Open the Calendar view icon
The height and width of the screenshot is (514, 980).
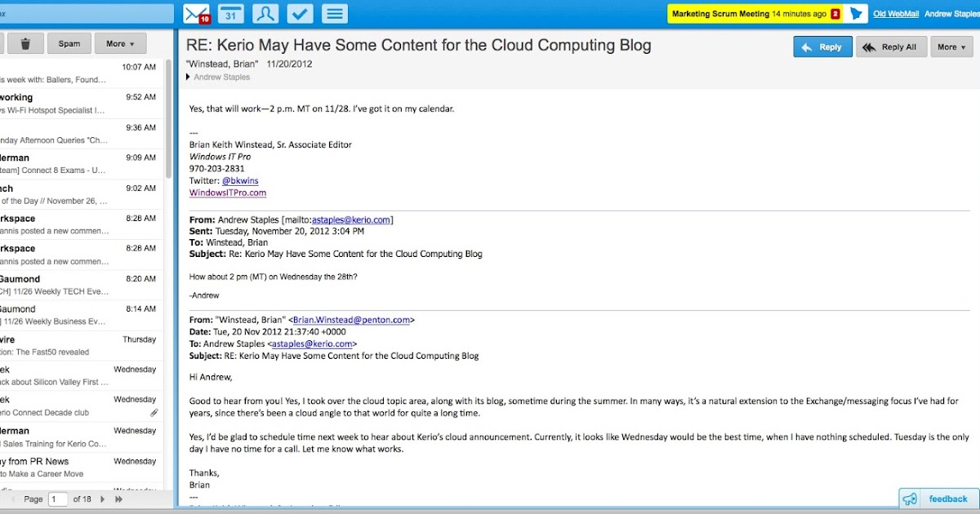230,14
